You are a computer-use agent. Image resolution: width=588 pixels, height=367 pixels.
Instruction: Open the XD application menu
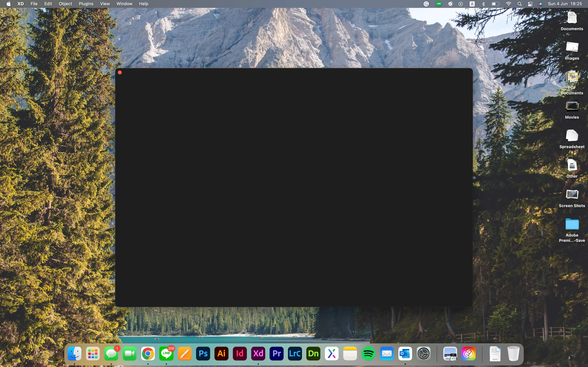[x=20, y=4]
